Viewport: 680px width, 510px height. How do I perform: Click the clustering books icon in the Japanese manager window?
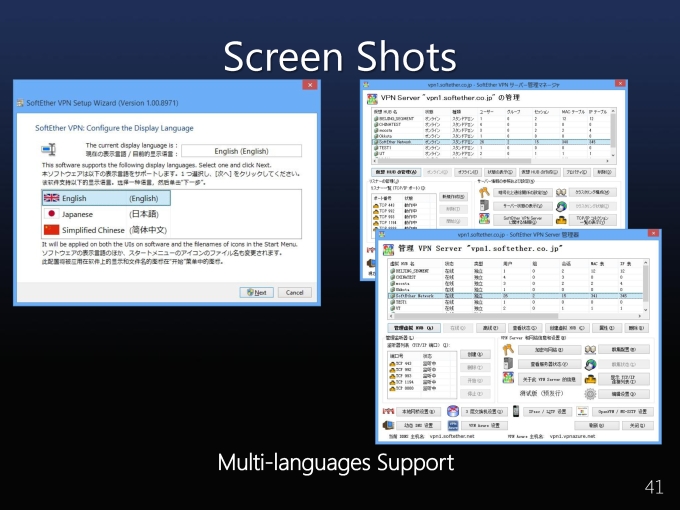click(x=561, y=192)
